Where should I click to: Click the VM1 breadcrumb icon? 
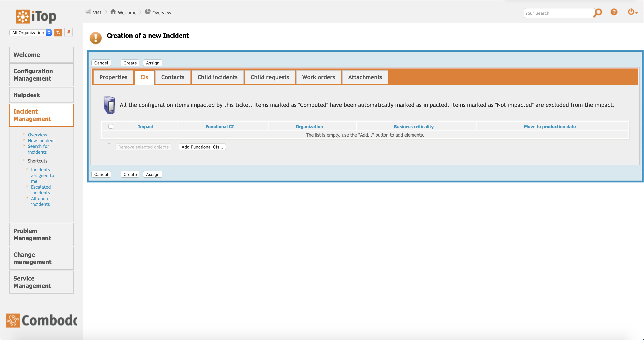[88, 12]
